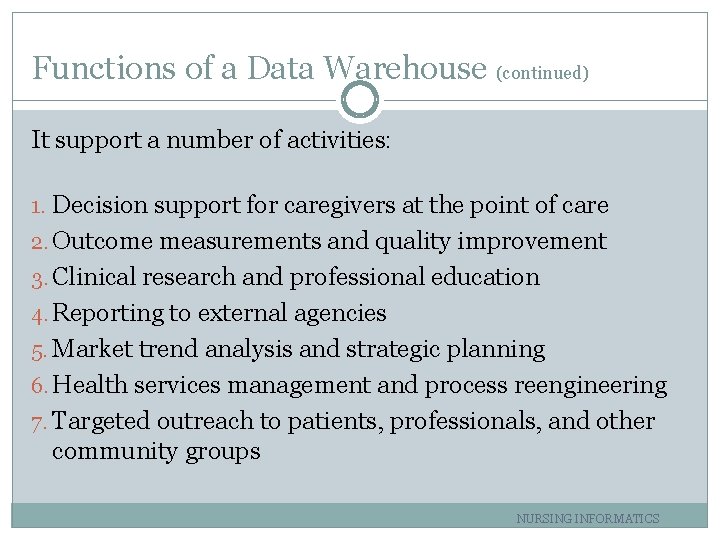Click the 'Clinical research and professional education' item
Image resolution: width=720 pixels, height=540 pixels.
tap(295, 277)
